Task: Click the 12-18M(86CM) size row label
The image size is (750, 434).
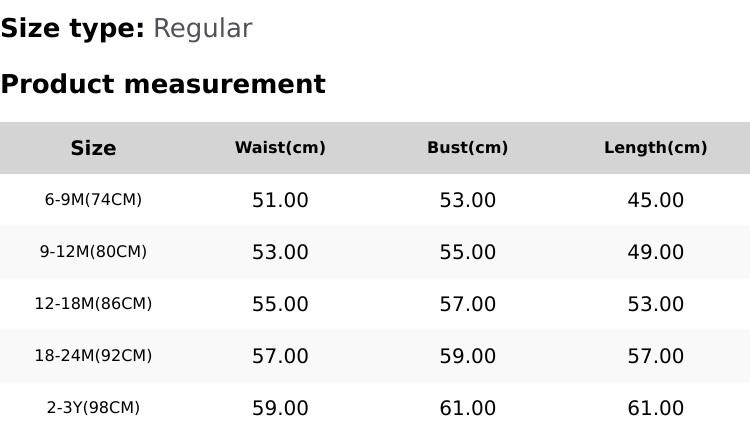Action: tap(93, 304)
